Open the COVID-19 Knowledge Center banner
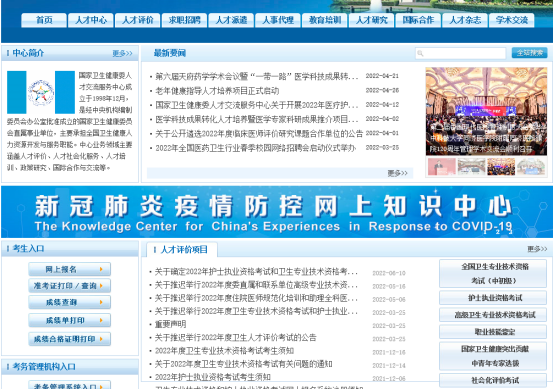 [x=276, y=212]
